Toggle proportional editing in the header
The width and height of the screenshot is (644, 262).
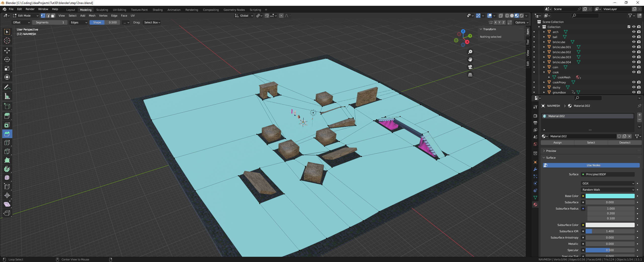pos(281,16)
